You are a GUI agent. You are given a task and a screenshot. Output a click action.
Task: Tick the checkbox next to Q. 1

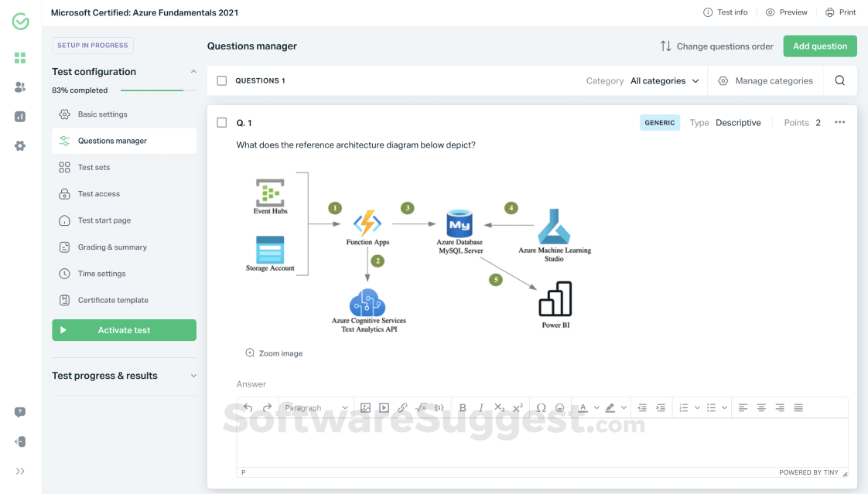pos(224,122)
